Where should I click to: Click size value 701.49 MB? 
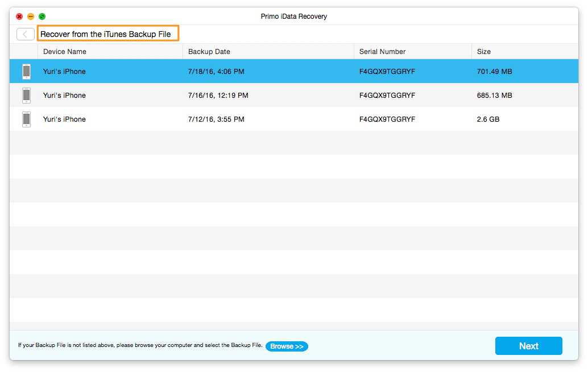point(494,71)
